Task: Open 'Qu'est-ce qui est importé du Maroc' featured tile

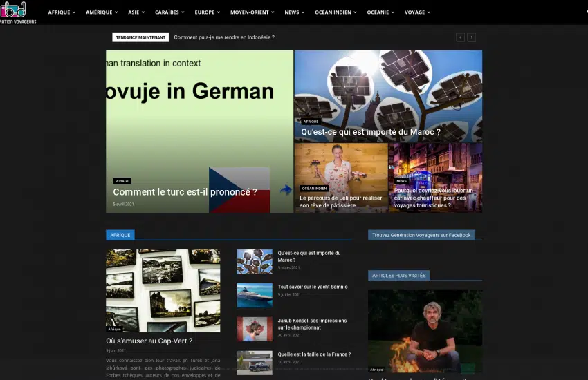Action: tap(371, 132)
